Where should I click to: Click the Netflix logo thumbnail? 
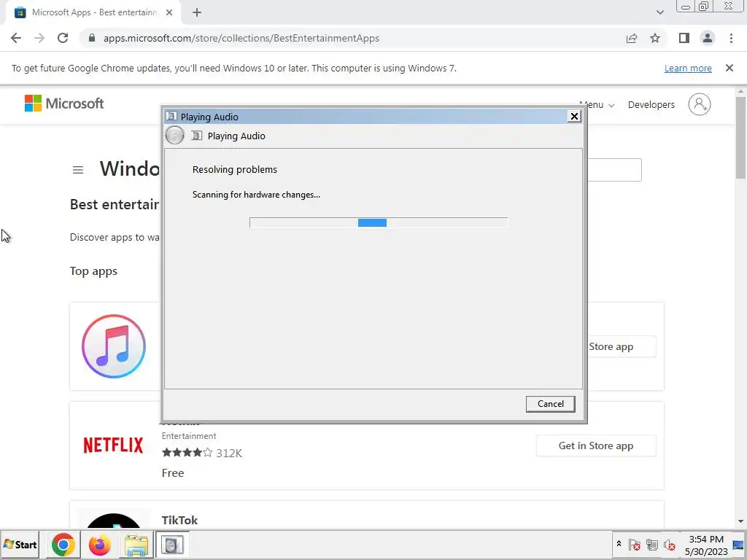coord(113,446)
